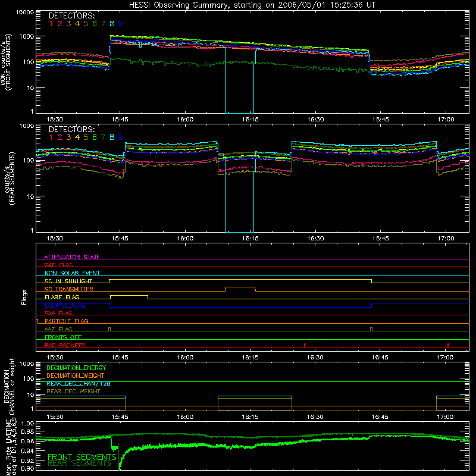Click the REAR_DEC_CHAN/128 legend label
This screenshot has height=476, width=476.
(79, 383)
